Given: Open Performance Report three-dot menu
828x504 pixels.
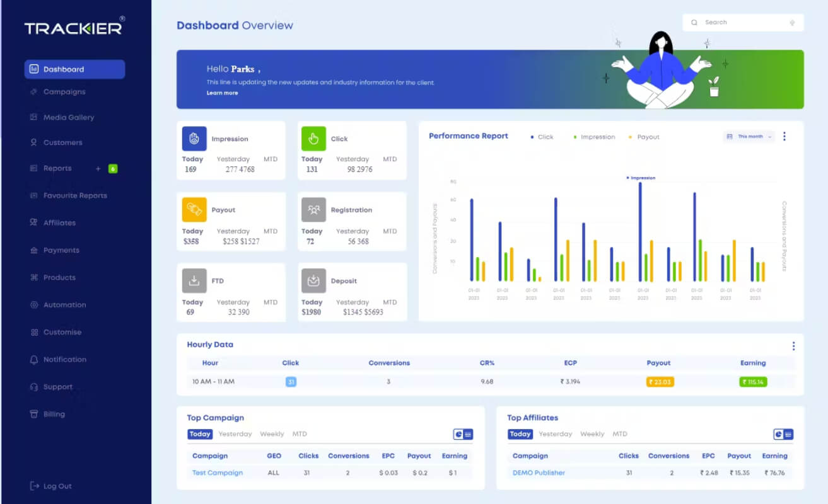Looking at the screenshot, I should (784, 136).
